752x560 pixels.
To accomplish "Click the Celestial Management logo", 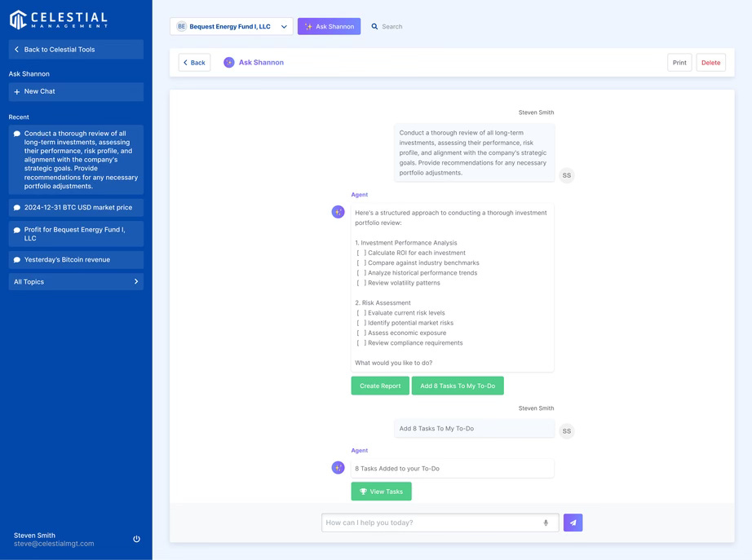I will (x=59, y=20).
